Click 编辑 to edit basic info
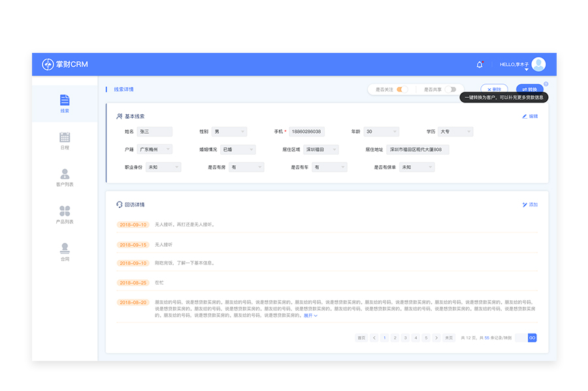The height and width of the screenshot is (391, 588). click(530, 116)
